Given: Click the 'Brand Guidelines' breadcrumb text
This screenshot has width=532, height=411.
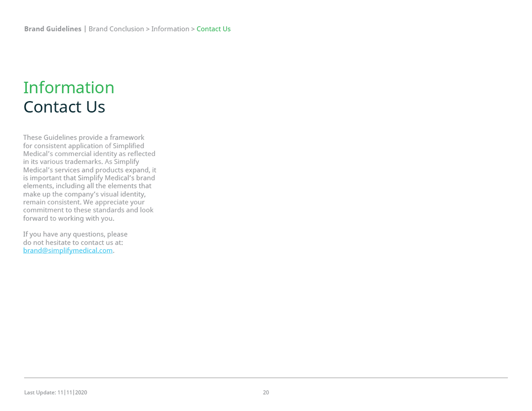Looking at the screenshot, I should click(53, 29).
